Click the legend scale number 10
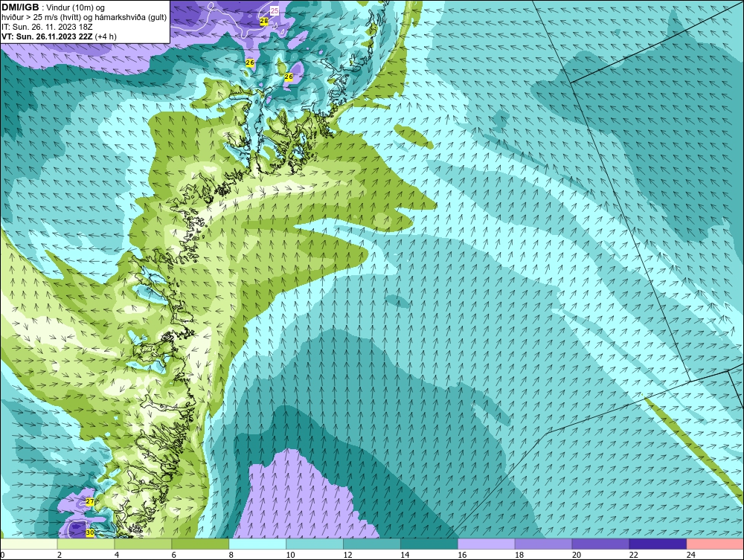The height and width of the screenshot is (560, 744). click(x=290, y=555)
